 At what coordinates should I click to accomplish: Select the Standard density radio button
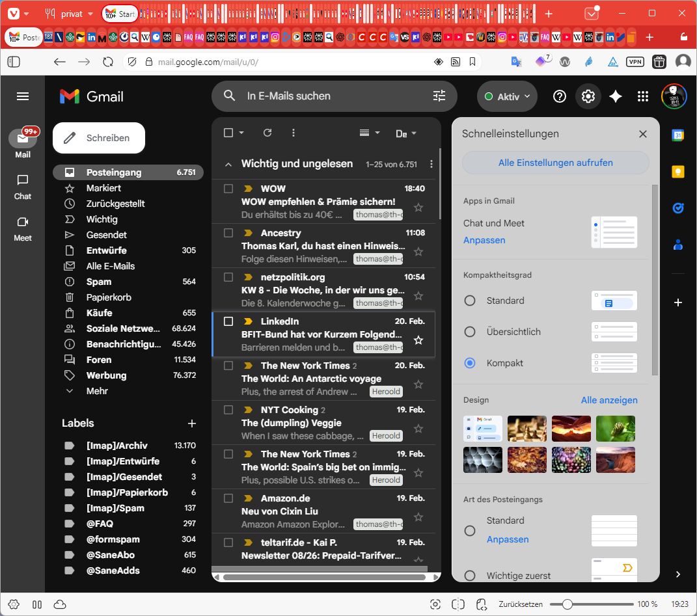470,301
